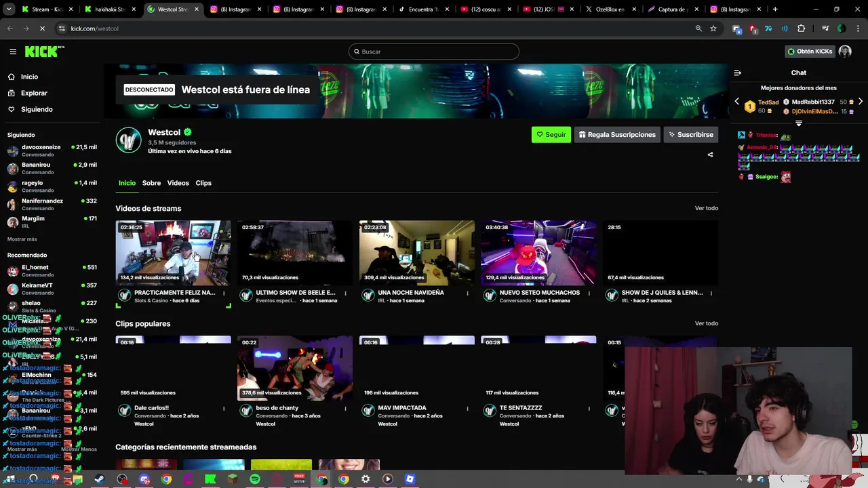Open the Chrome three-dot menu

(858, 28)
